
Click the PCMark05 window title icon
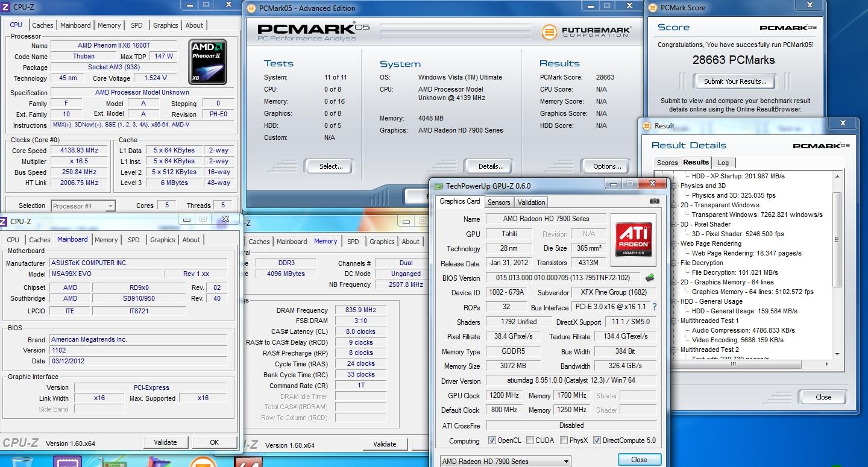click(x=250, y=8)
